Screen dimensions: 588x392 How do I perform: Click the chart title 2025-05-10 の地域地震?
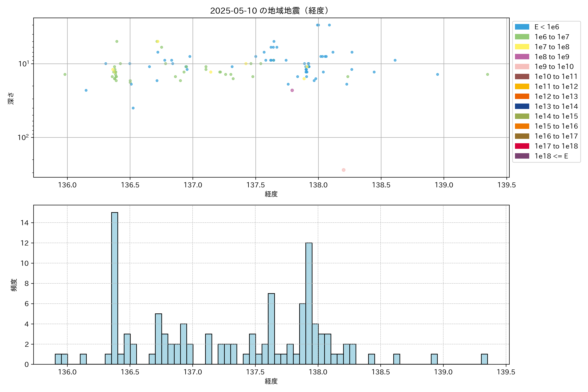[269, 11]
